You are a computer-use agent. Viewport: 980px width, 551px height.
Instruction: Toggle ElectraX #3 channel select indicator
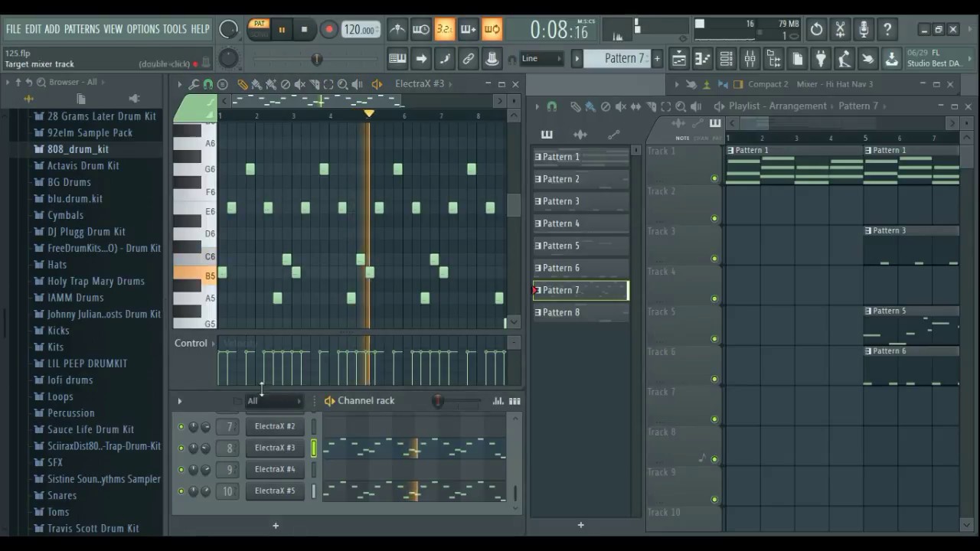313,448
